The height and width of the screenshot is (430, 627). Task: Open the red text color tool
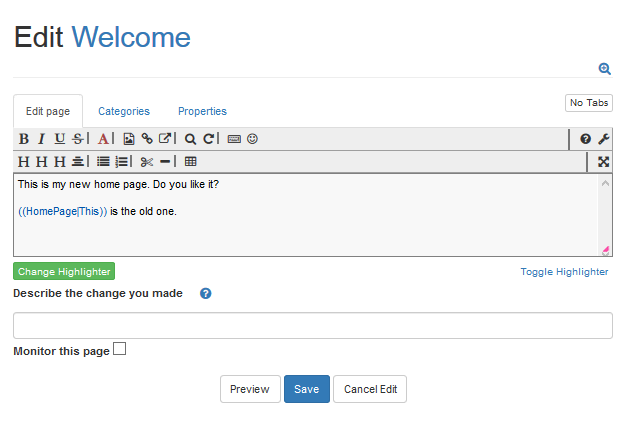pyautogui.click(x=103, y=139)
